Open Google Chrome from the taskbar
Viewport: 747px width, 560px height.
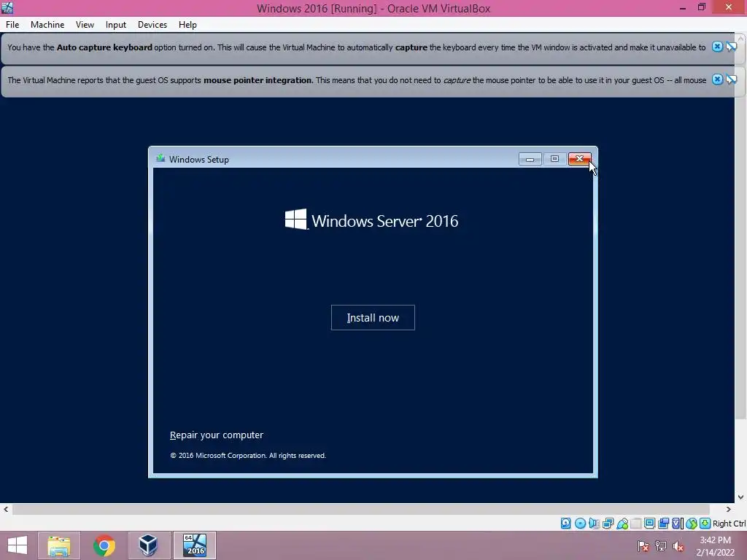104,545
